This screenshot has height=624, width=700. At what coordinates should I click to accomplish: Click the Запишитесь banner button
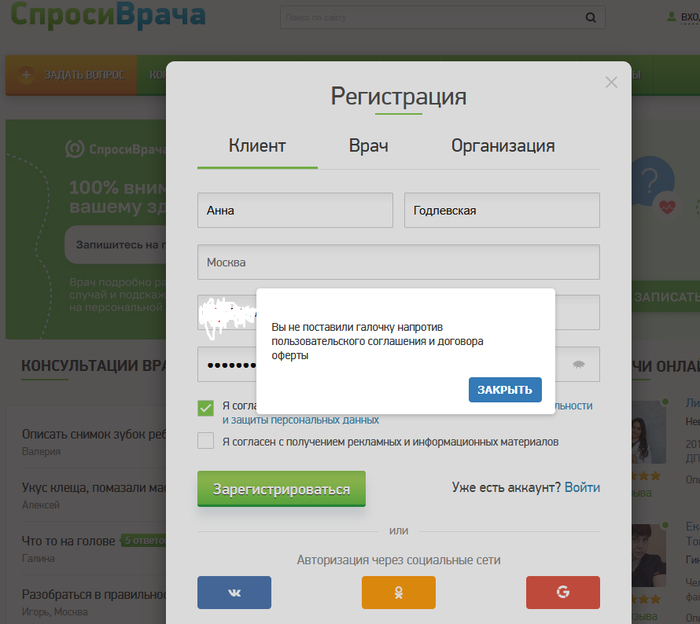tap(116, 245)
